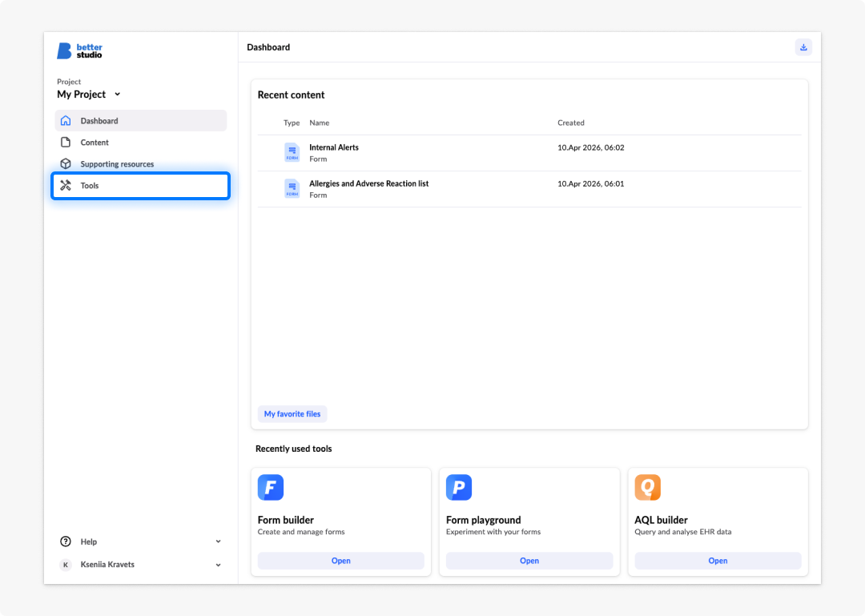Open the Form builder tool
The width and height of the screenshot is (865, 616).
(x=341, y=561)
